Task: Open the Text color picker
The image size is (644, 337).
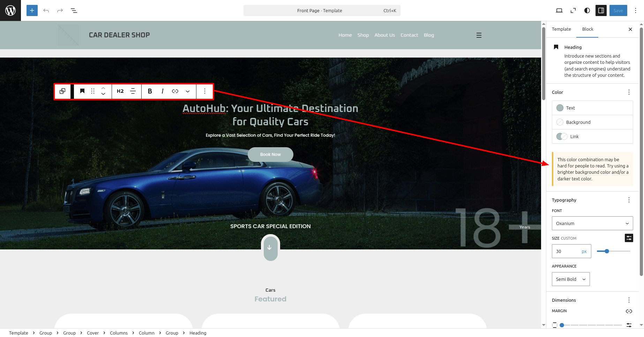Action: 592,108
